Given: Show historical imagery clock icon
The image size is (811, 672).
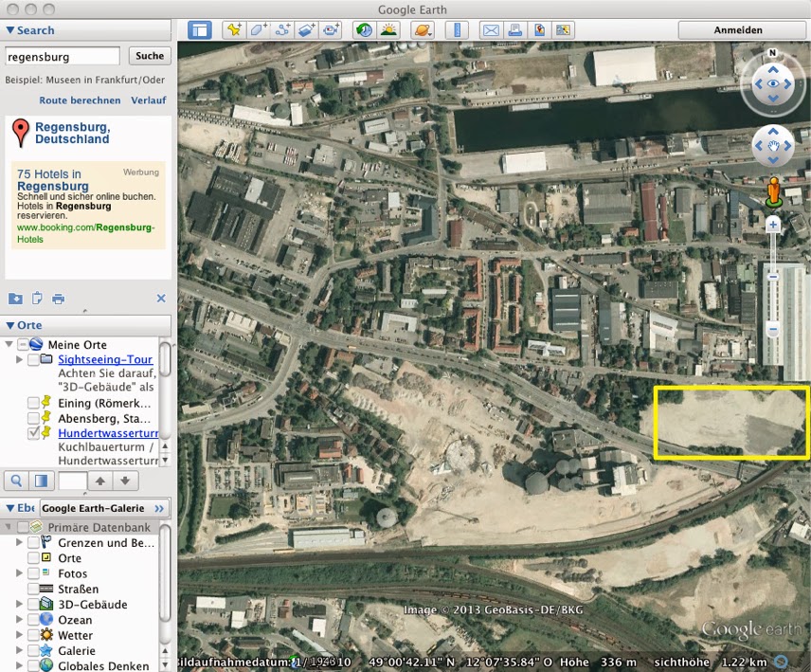Looking at the screenshot, I should [365, 30].
